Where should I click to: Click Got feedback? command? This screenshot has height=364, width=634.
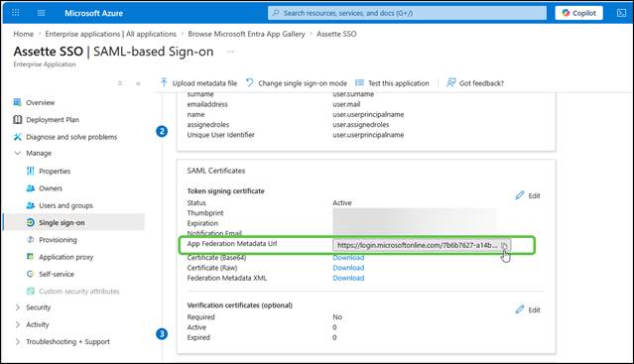coord(475,83)
